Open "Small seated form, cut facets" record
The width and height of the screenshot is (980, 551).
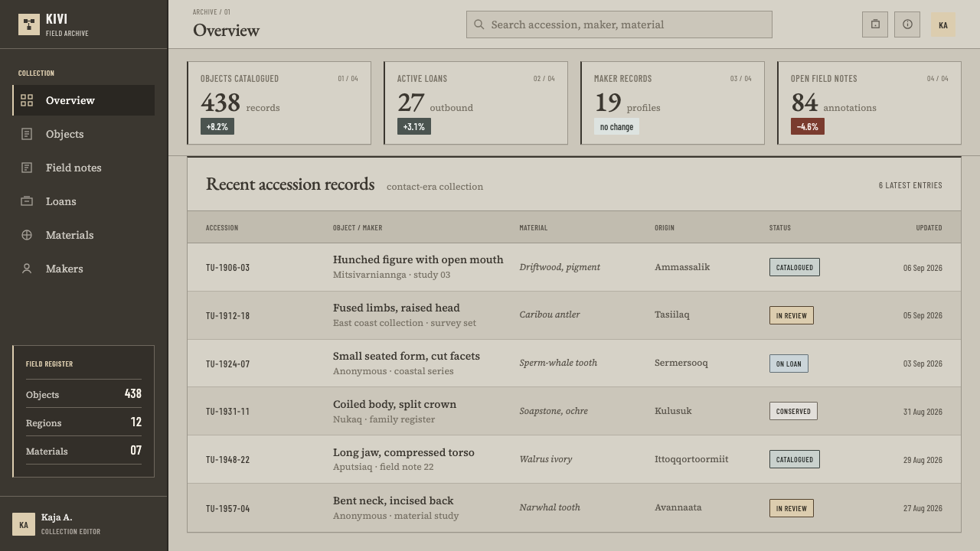574,364
